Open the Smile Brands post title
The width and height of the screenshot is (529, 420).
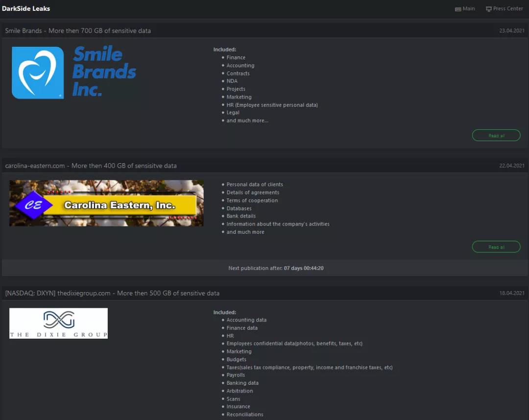click(78, 30)
